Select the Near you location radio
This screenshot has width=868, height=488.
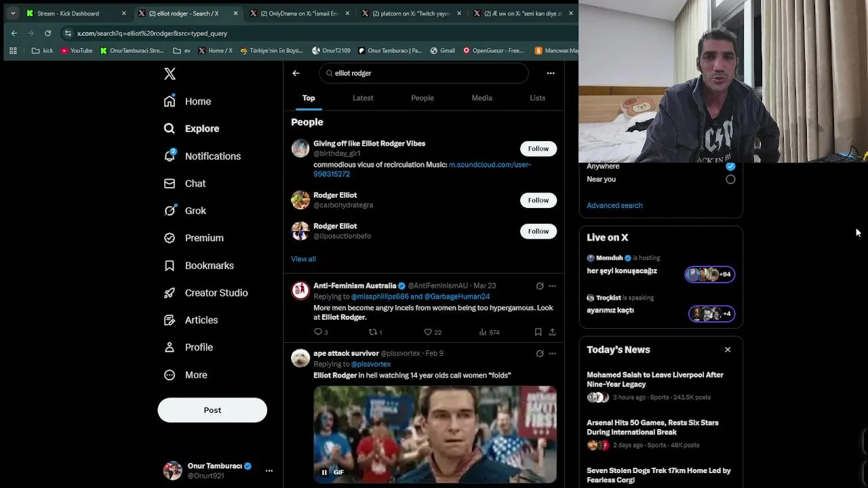point(730,180)
